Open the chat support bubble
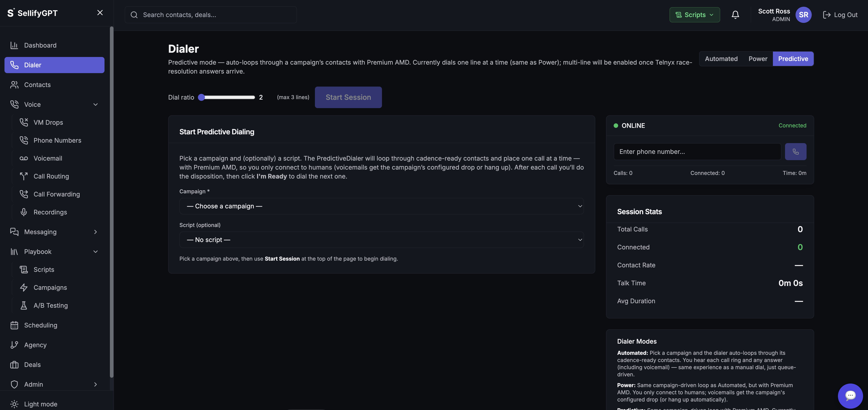The image size is (868, 410). coord(850,395)
